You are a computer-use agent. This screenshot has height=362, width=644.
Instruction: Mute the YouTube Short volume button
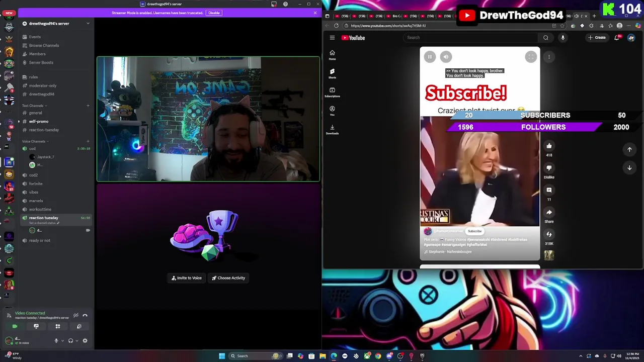446,57
